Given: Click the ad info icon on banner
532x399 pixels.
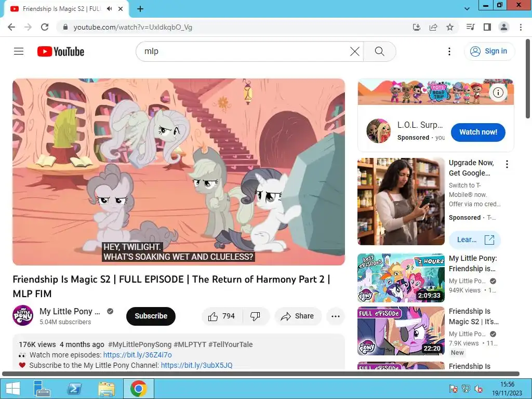Looking at the screenshot, I should point(498,92).
